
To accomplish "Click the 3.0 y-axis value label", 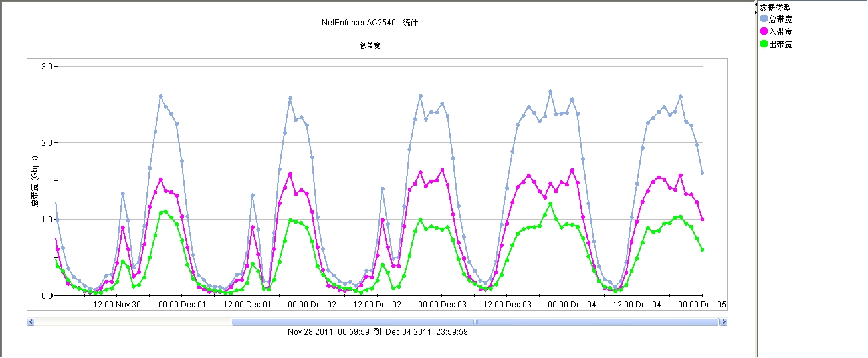I will pyautogui.click(x=47, y=67).
